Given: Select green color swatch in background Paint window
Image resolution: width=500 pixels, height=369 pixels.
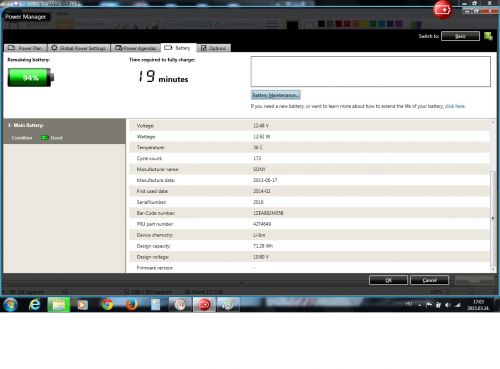Looking at the screenshot, I should (x=373, y=24).
